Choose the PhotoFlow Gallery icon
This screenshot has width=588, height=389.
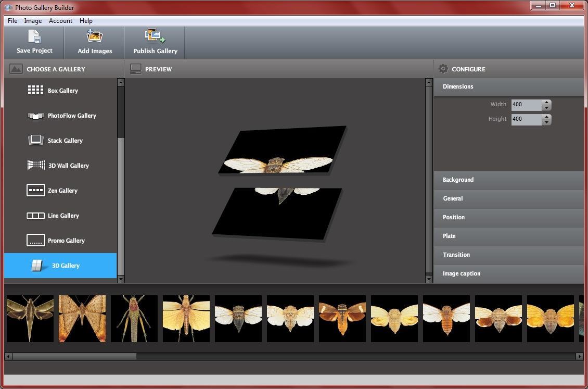pos(35,115)
